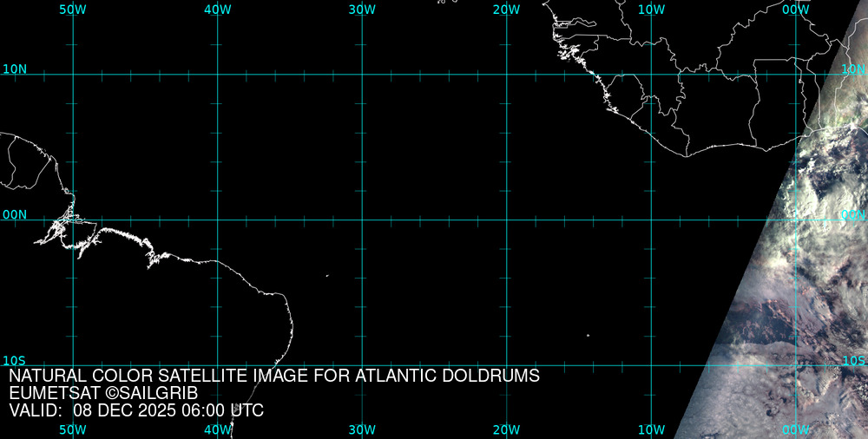Click the 10N label on left edge

[x=15, y=69]
